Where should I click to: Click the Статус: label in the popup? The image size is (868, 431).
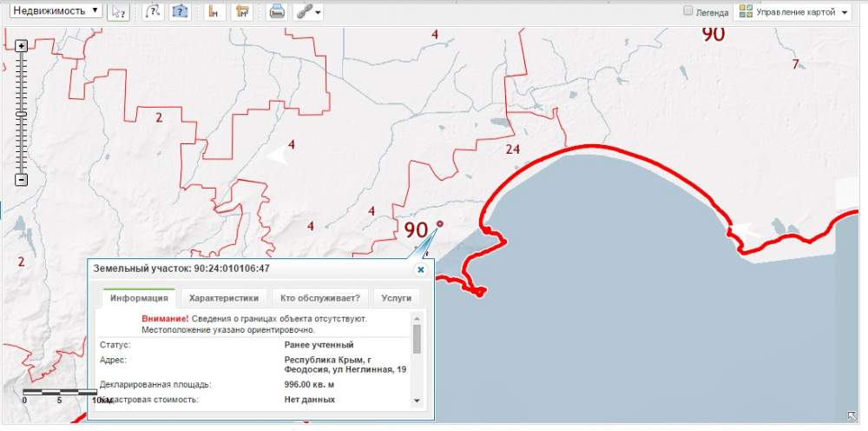[x=115, y=345]
